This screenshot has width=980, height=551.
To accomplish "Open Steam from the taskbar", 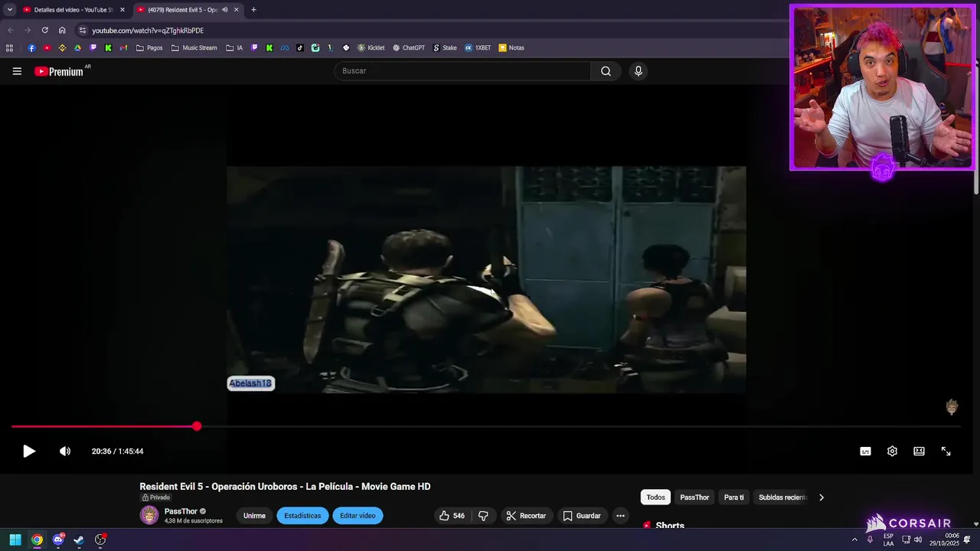I will point(79,540).
